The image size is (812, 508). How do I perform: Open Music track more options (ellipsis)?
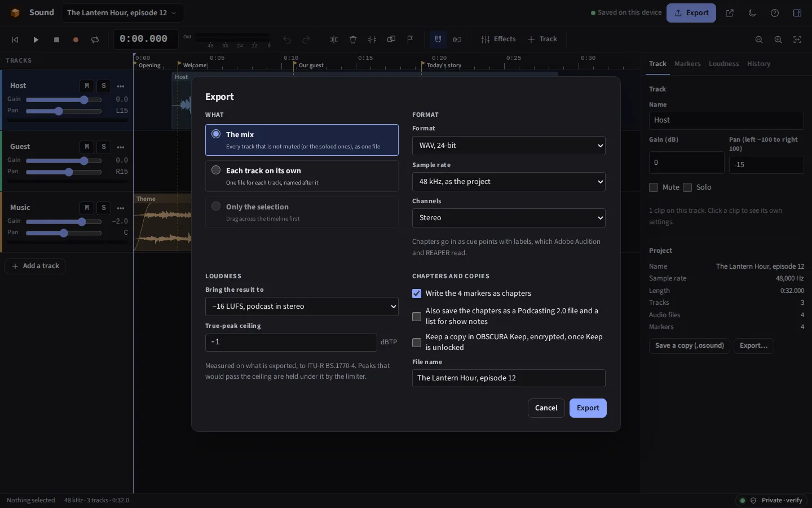pos(121,208)
